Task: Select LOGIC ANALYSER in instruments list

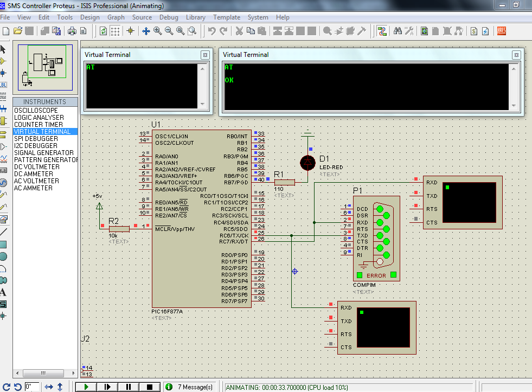Action: click(x=45, y=118)
